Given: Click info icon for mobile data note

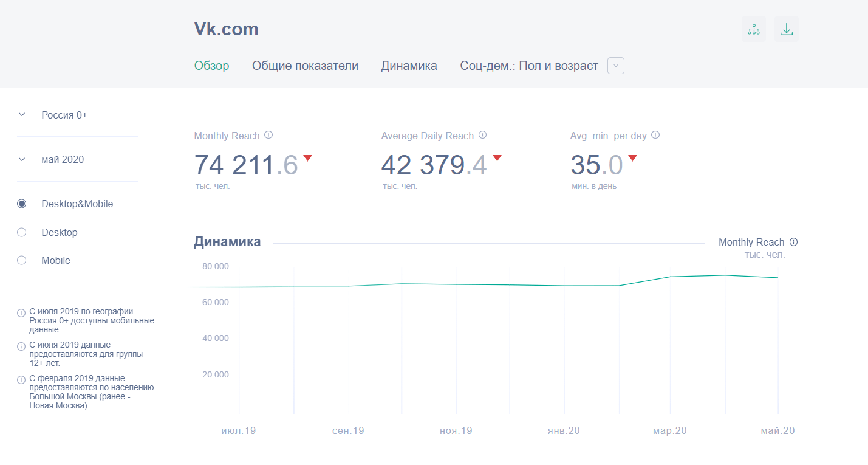Looking at the screenshot, I should click(x=21, y=313).
